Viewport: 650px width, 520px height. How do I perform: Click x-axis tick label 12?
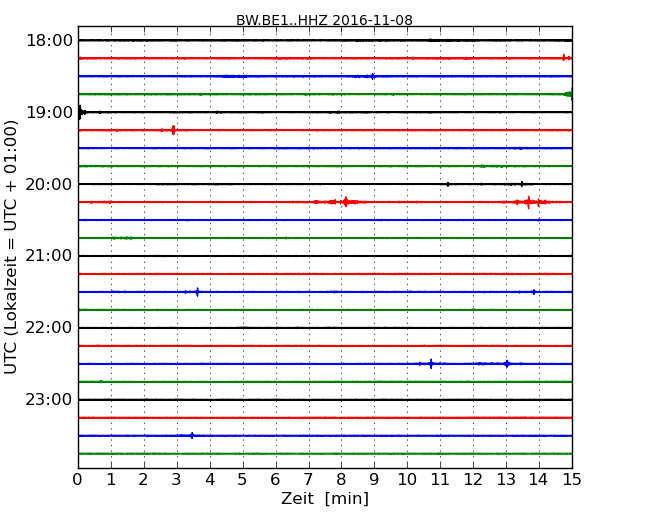(473, 480)
